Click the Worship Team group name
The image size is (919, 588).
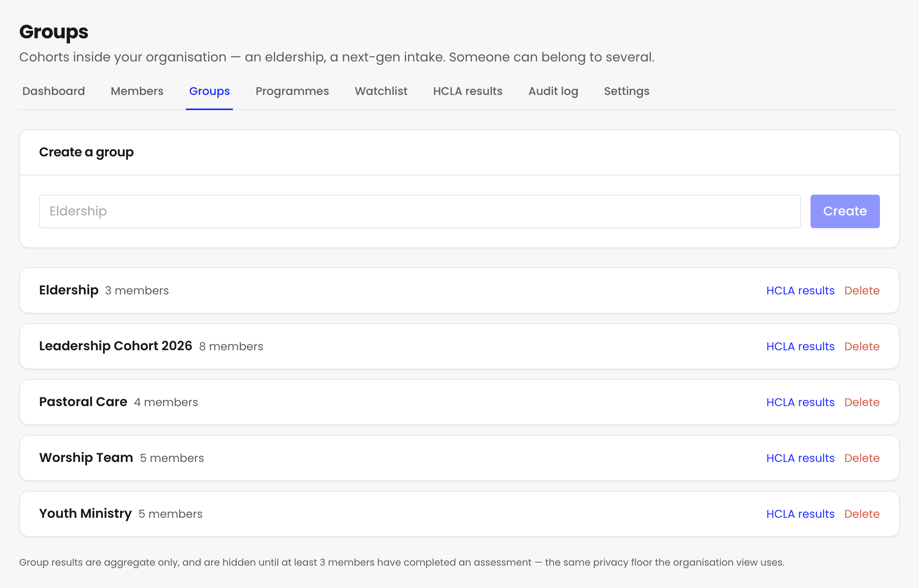(x=86, y=458)
